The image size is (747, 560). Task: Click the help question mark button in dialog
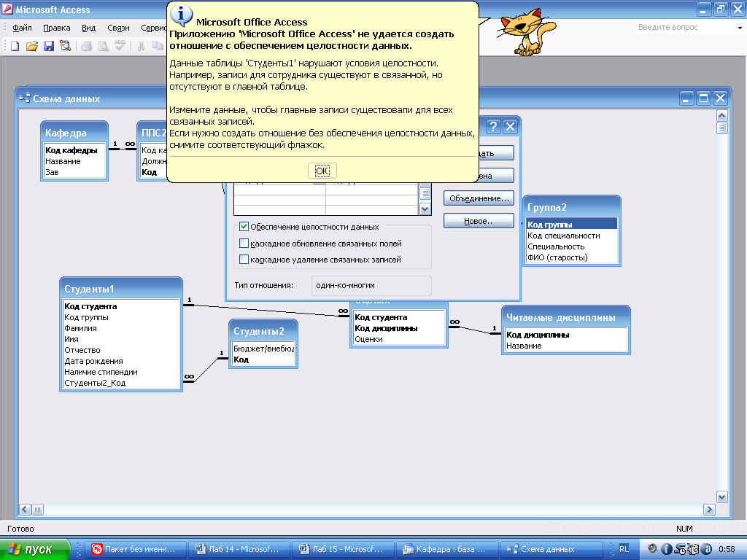(x=493, y=127)
